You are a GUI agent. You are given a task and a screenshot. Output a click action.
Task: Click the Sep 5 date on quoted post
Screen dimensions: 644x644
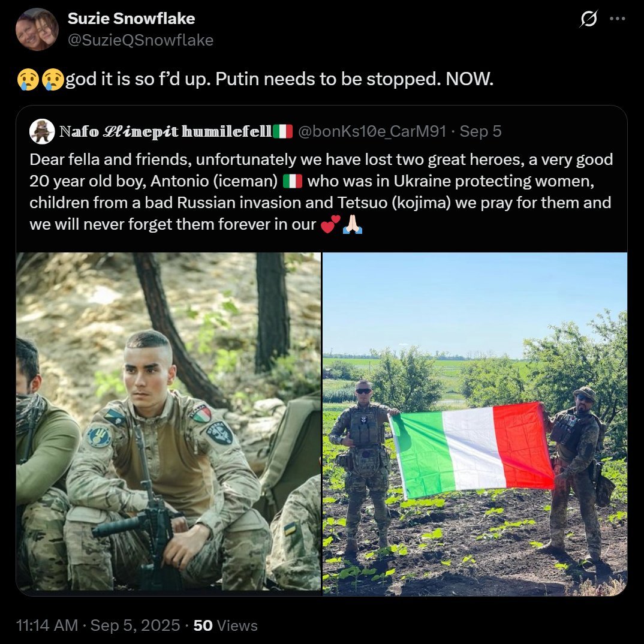(480, 131)
